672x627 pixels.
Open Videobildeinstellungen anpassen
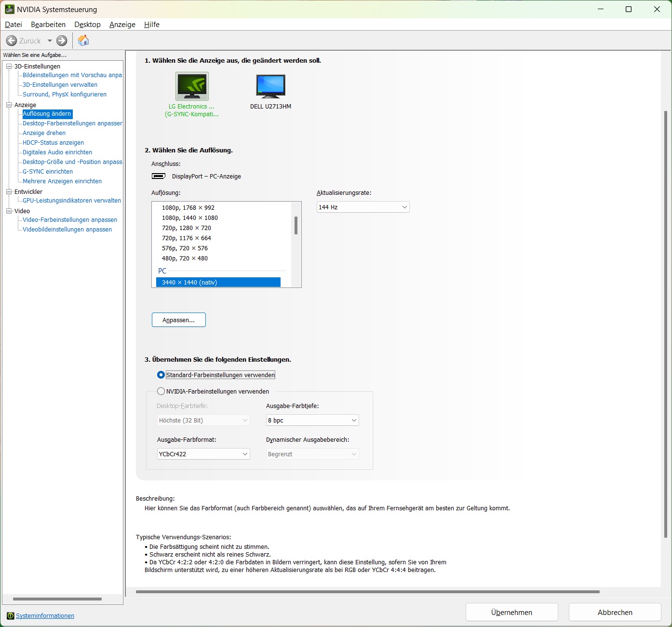pos(67,230)
